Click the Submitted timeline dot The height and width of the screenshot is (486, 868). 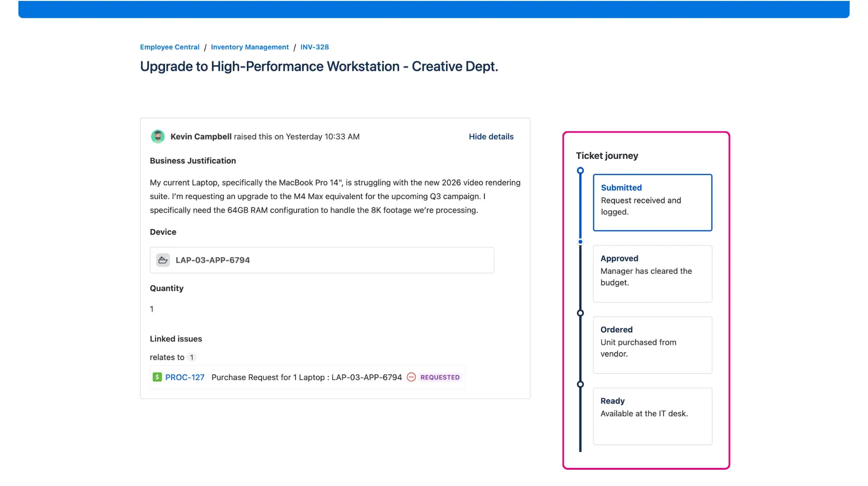coord(580,171)
